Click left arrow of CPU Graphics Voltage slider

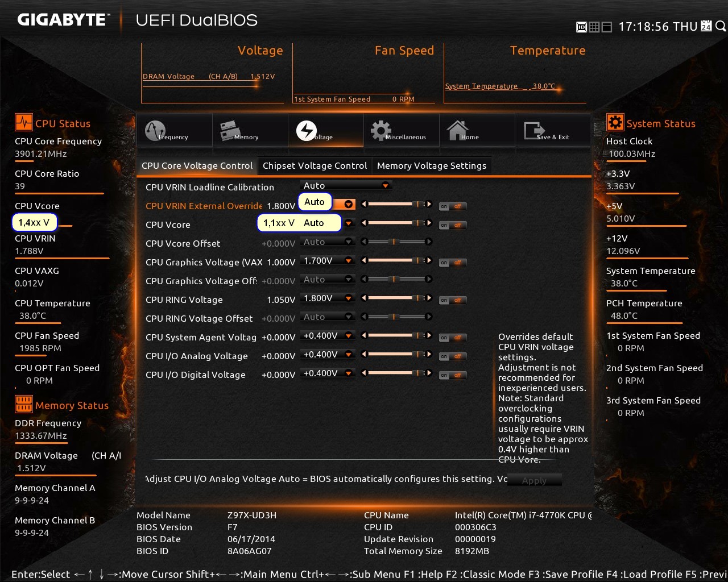364,260
